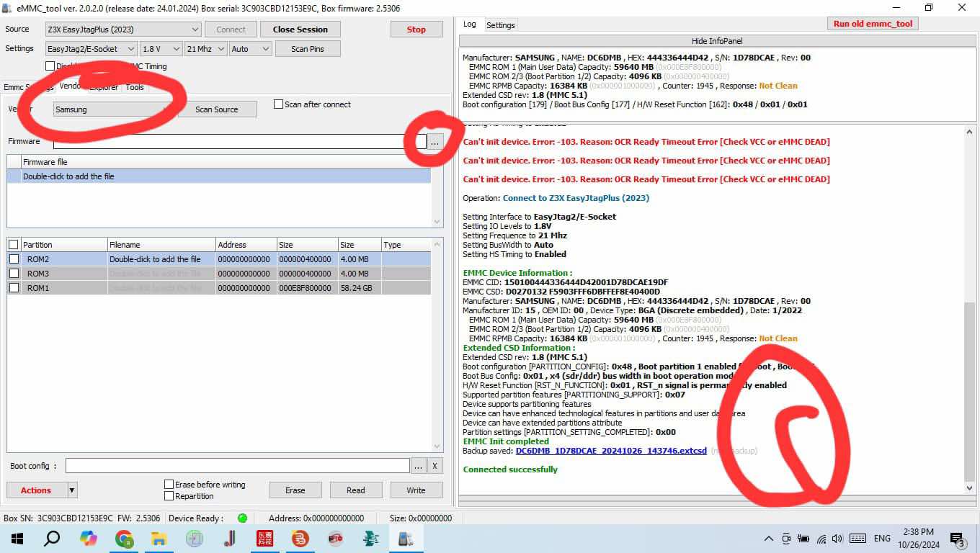Click the eMMC_tool title bar icon

tap(7, 8)
